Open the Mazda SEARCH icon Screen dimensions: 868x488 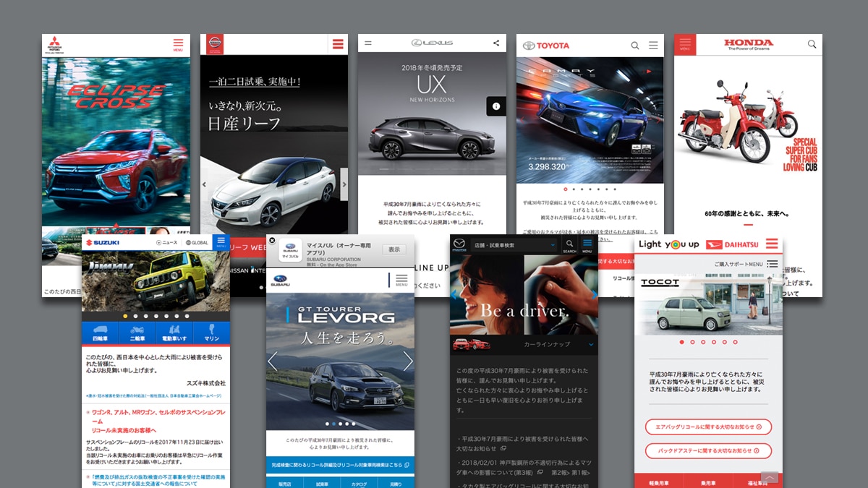pos(570,245)
